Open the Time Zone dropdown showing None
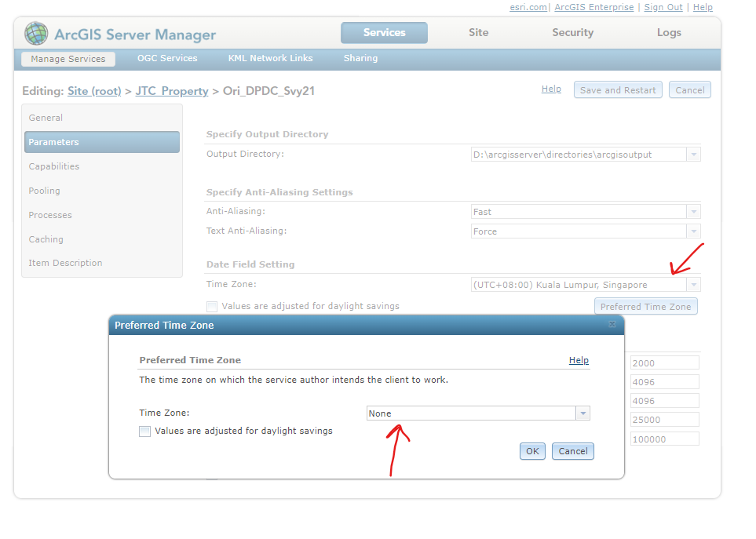 (x=582, y=412)
